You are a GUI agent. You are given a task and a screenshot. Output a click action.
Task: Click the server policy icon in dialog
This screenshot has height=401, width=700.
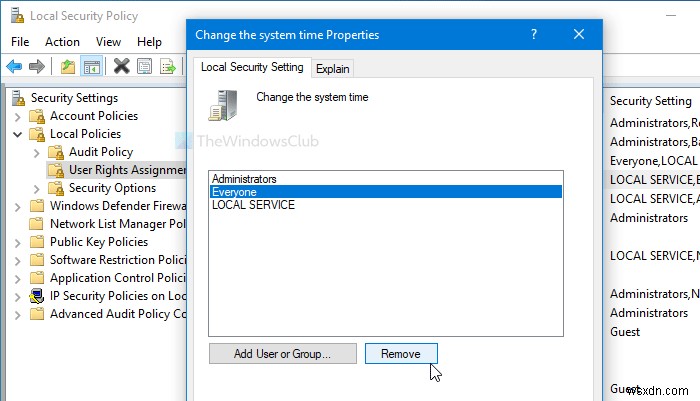pyautogui.click(x=223, y=105)
